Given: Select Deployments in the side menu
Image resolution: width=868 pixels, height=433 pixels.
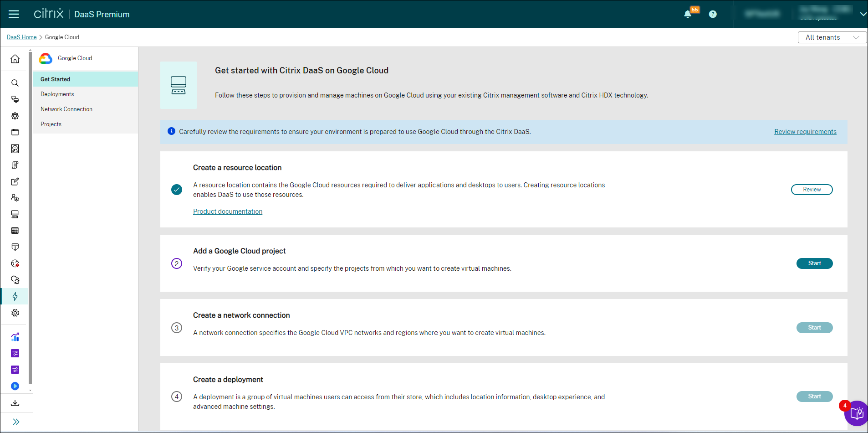Looking at the screenshot, I should (x=57, y=94).
